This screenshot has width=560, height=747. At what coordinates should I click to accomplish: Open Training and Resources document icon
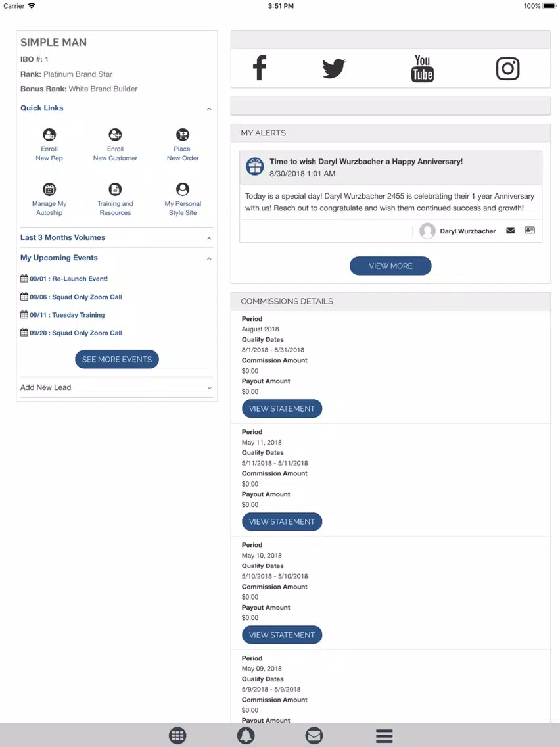tap(115, 189)
